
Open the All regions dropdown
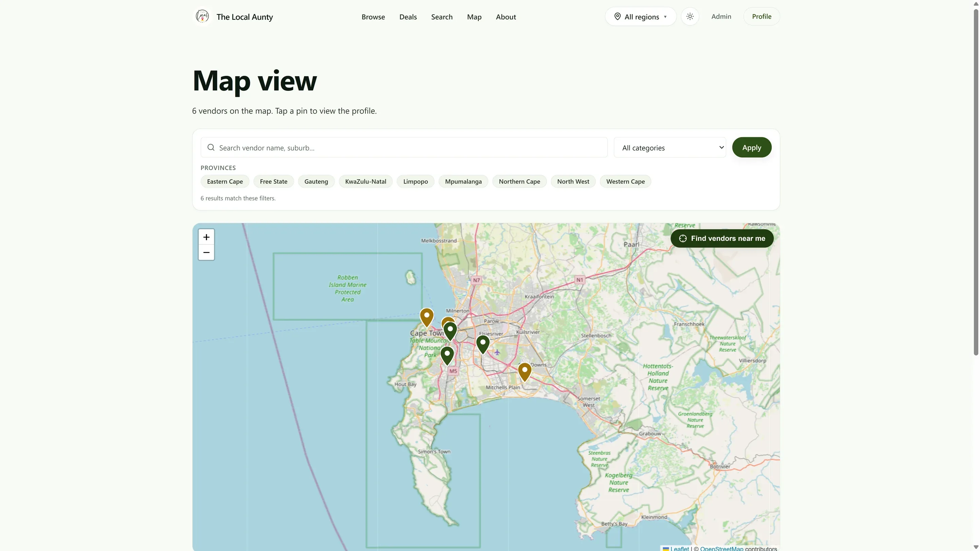coord(641,16)
